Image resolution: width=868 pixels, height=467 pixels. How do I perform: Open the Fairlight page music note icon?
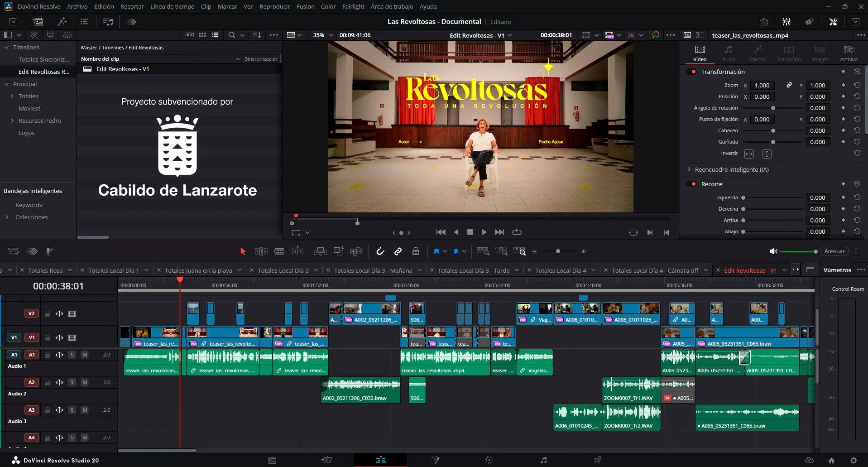pos(543,460)
